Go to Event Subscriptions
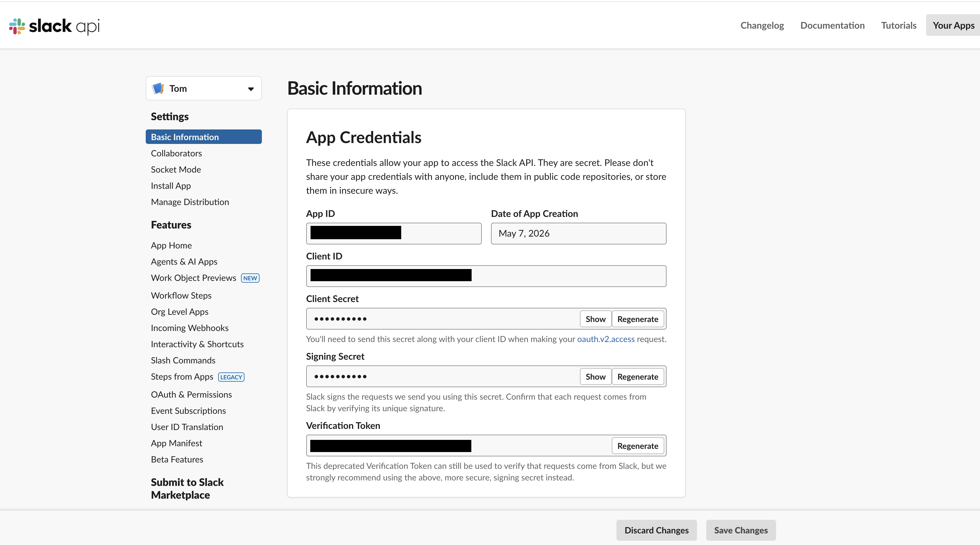Viewport: 980px width, 545px height. click(x=188, y=411)
